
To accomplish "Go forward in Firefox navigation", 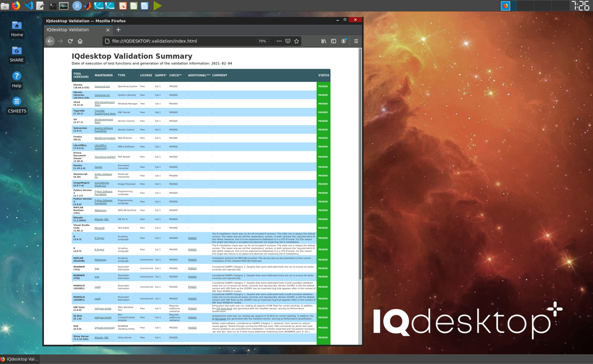I will [60, 41].
